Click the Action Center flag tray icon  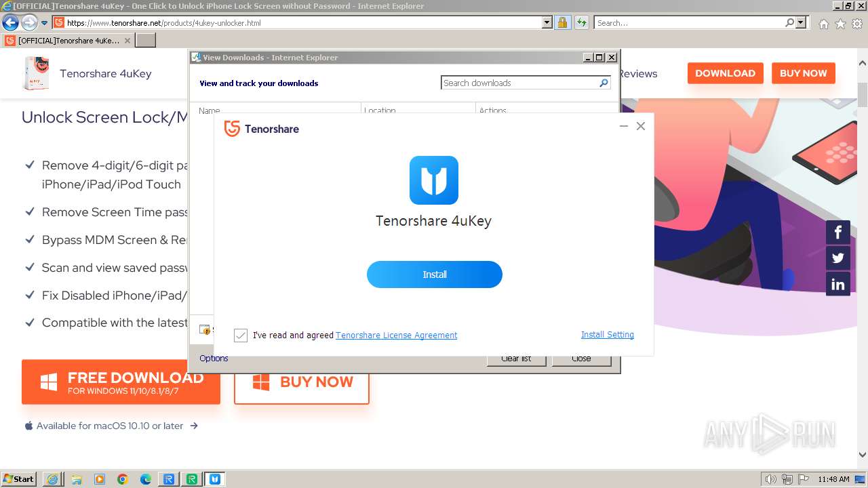coord(804,479)
